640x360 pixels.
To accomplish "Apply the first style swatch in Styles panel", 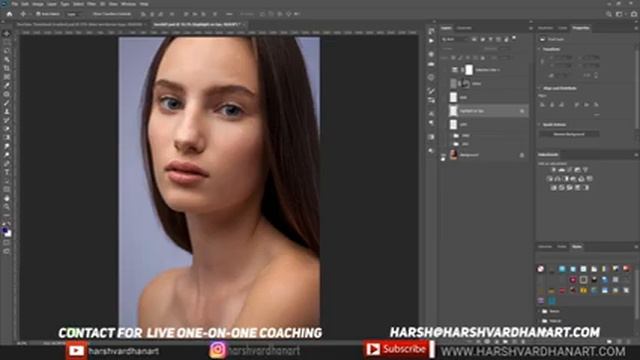I will click(540, 269).
